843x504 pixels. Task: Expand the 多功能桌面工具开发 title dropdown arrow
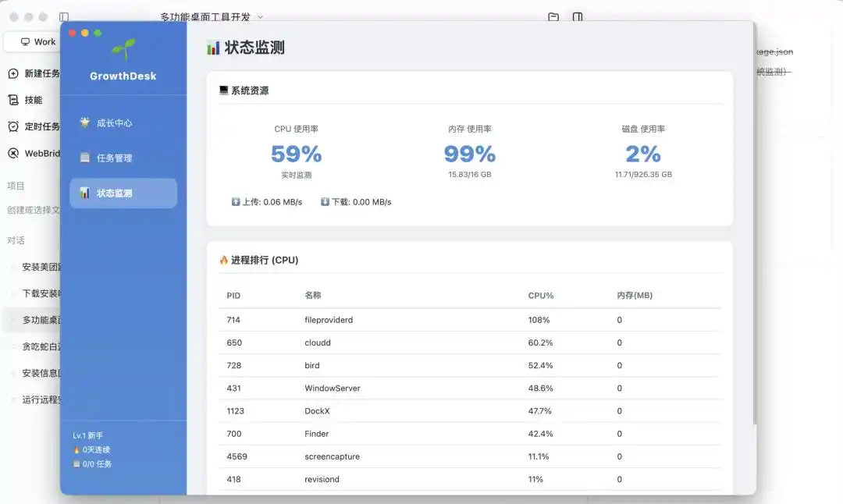(x=260, y=17)
